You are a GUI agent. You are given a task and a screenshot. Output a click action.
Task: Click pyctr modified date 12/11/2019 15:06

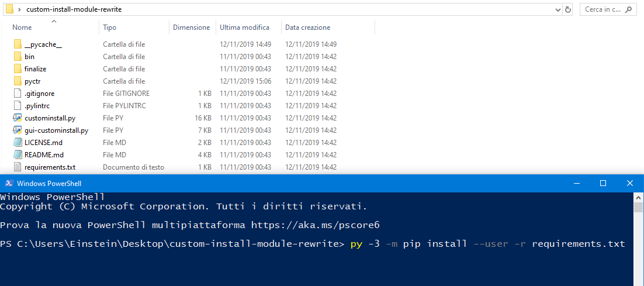click(x=245, y=81)
